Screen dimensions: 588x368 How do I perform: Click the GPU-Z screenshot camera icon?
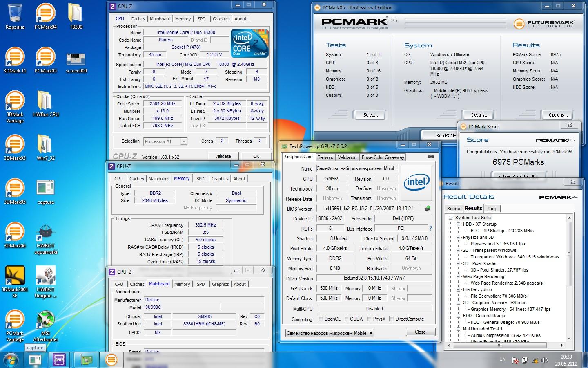(430, 157)
